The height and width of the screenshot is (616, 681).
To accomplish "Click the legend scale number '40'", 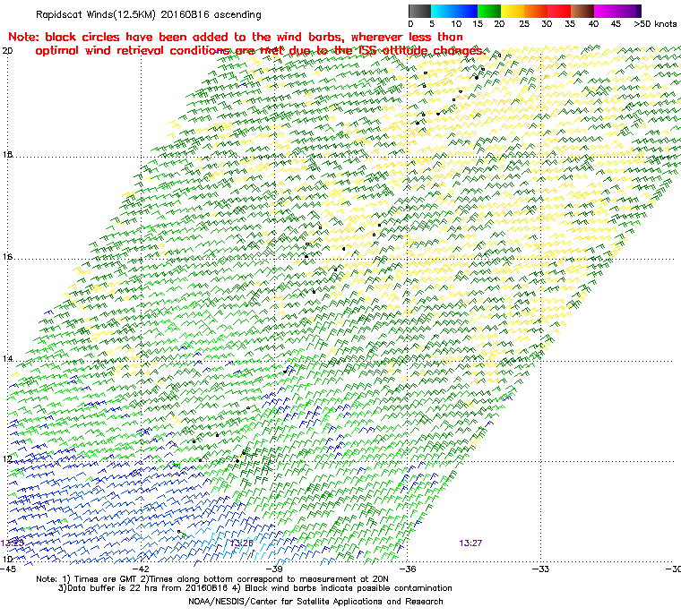I will click(x=593, y=24).
